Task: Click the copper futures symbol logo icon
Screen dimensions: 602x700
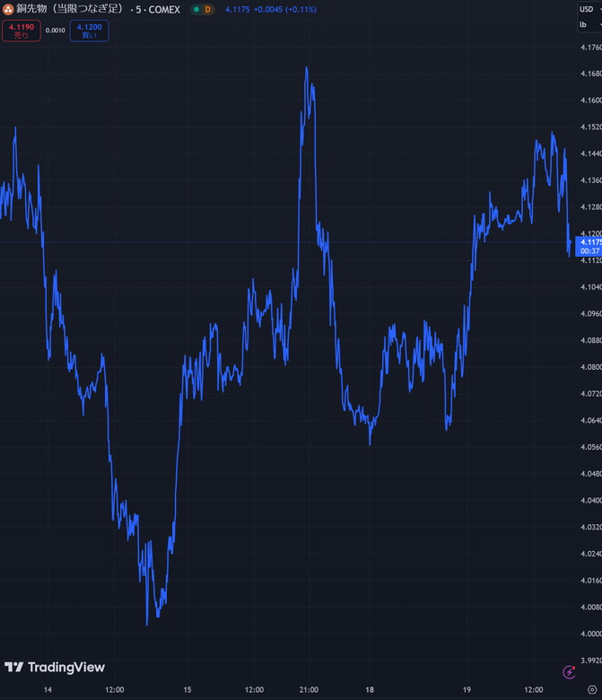Action: pyautogui.click(x=8, y=9)
